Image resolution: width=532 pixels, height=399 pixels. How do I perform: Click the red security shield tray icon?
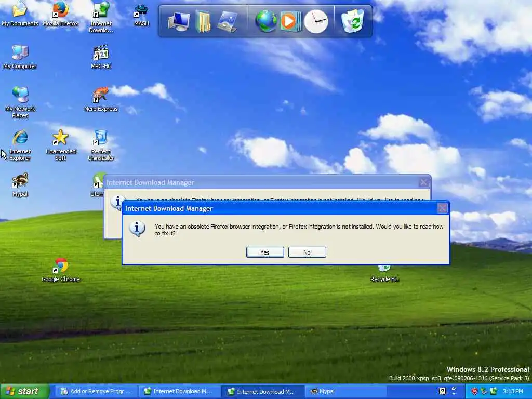tap(474, 392)
